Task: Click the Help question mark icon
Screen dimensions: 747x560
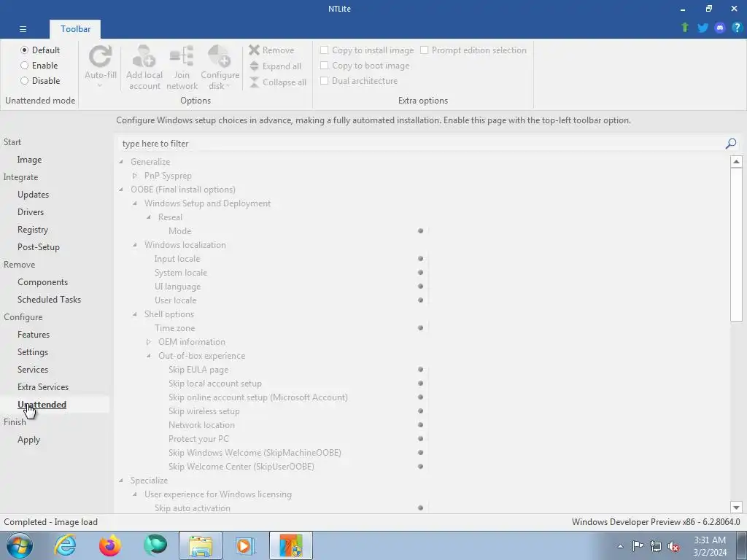Action: tap(737, 28)
